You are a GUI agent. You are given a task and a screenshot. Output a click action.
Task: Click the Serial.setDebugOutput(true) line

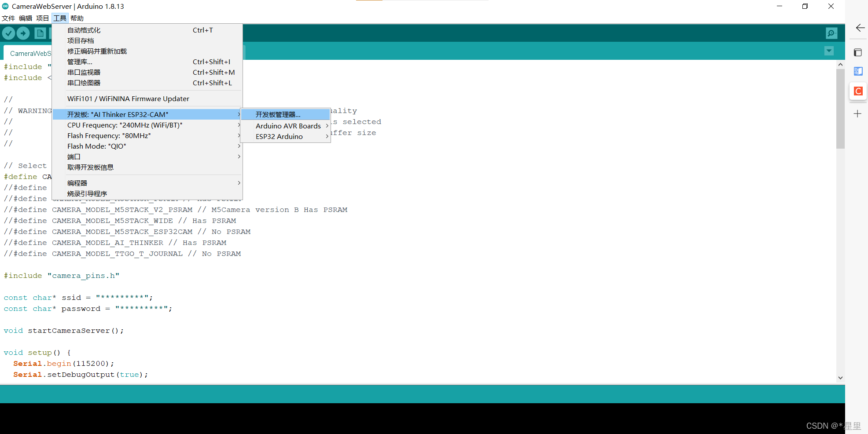[x=81, y=375]
